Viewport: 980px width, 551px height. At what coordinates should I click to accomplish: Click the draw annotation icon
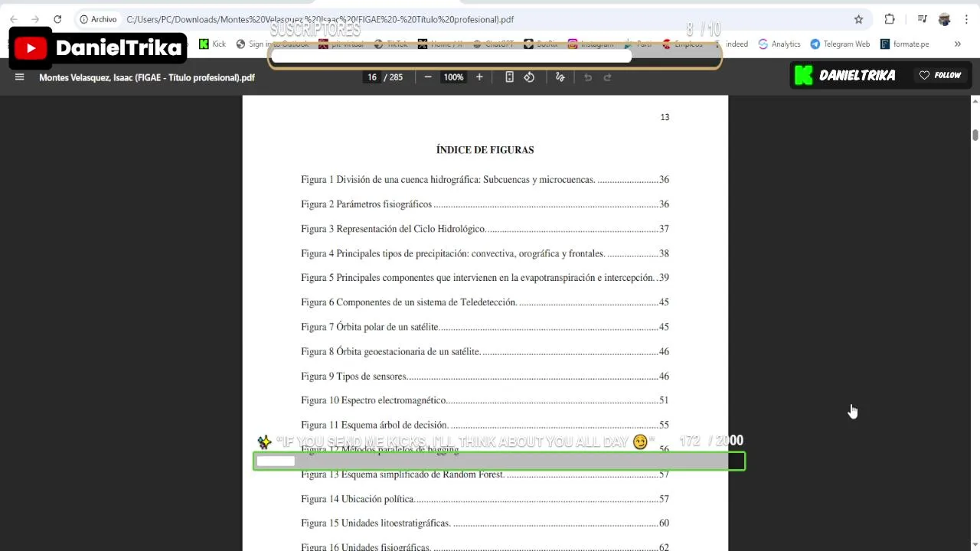(x=560, y=77)
